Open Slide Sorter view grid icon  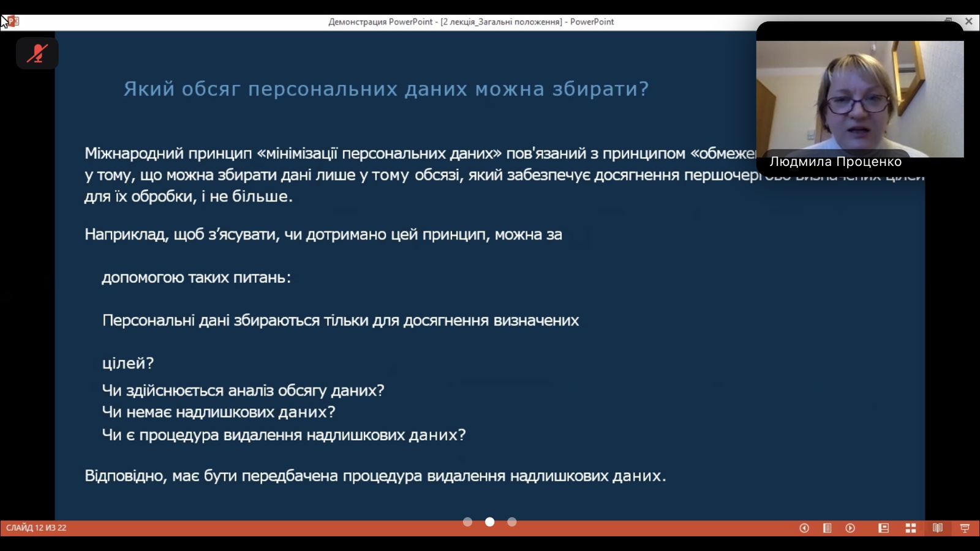(911, 528)
